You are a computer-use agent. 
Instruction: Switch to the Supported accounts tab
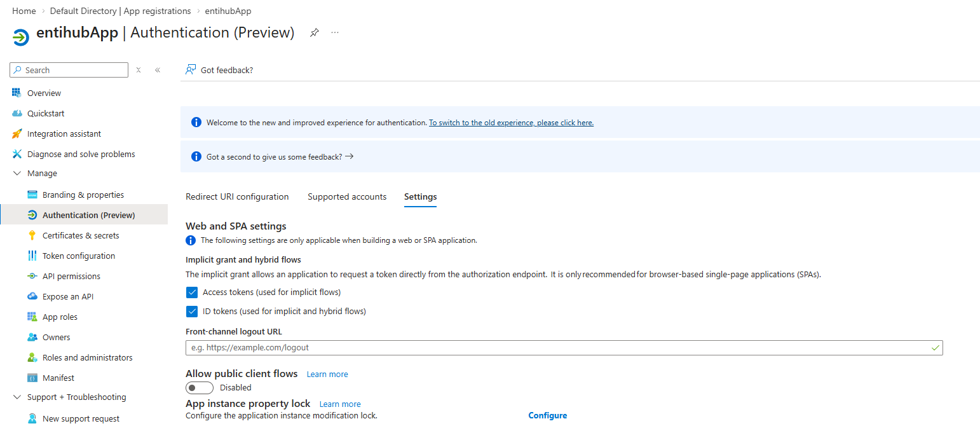[347, 196]
